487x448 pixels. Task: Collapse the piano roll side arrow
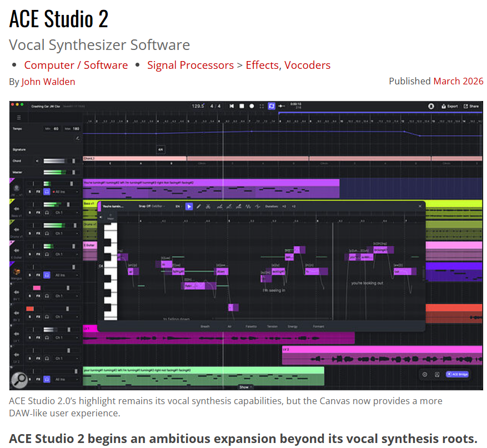click(x=101, y=217)
